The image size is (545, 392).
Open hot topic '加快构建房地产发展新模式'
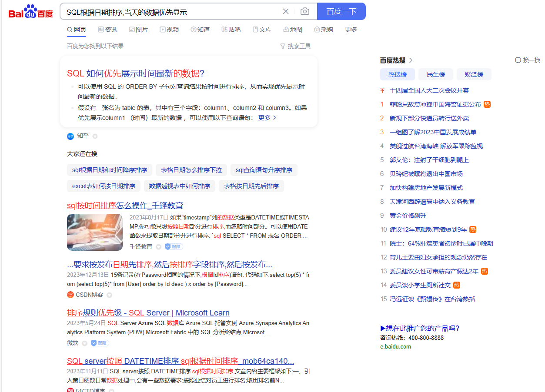coord(426,188)
